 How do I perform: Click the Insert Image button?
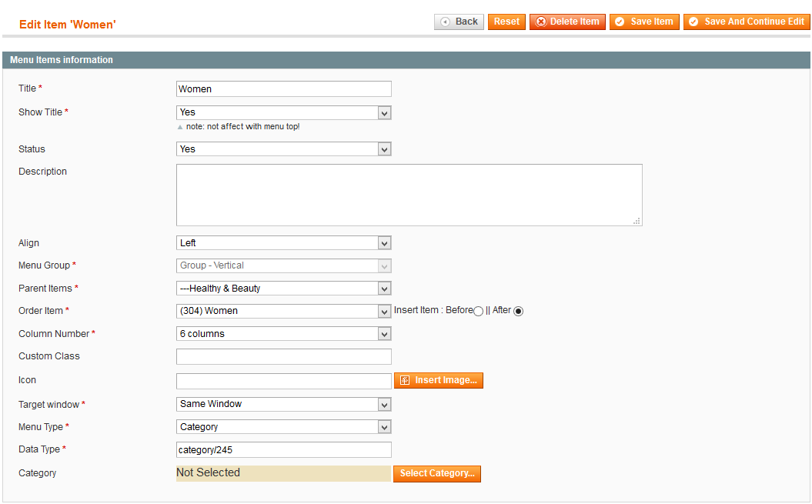439,380
